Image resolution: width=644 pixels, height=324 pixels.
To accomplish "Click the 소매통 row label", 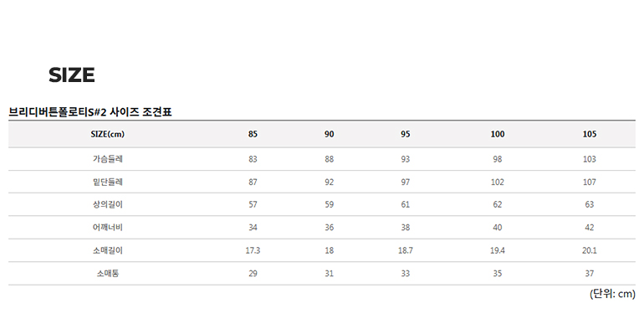I will 108,274.
